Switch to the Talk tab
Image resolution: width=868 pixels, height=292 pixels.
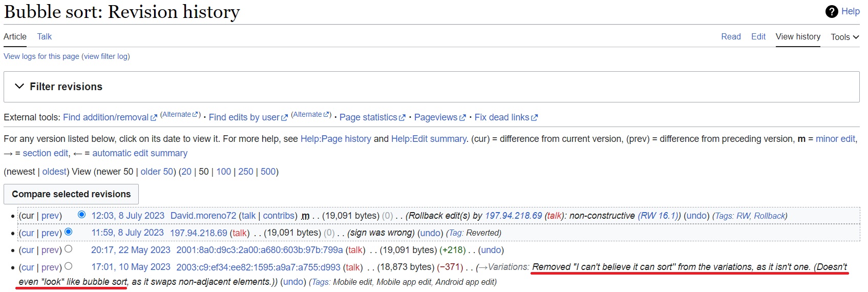pos(45,36)
